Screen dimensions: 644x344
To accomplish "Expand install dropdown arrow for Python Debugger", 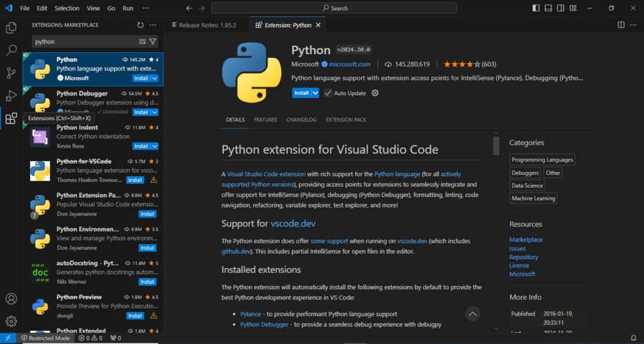I will pos(155,112).
